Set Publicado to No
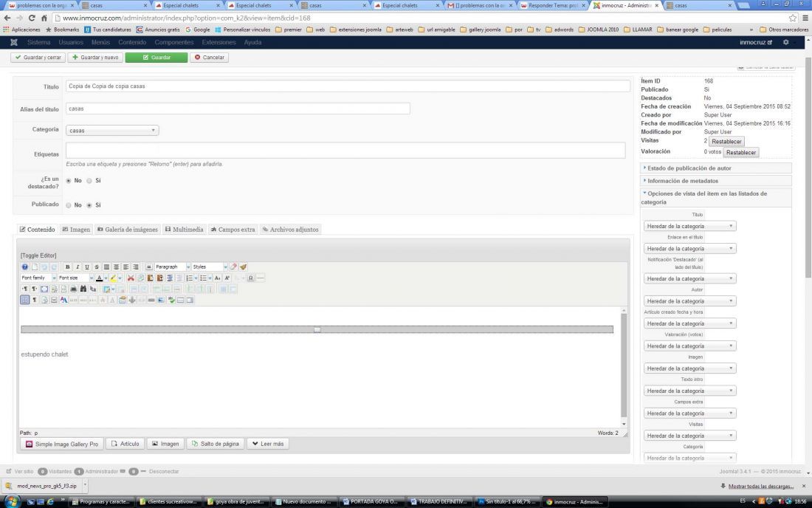This screenshot has width=812, height=508. point(69,205)
